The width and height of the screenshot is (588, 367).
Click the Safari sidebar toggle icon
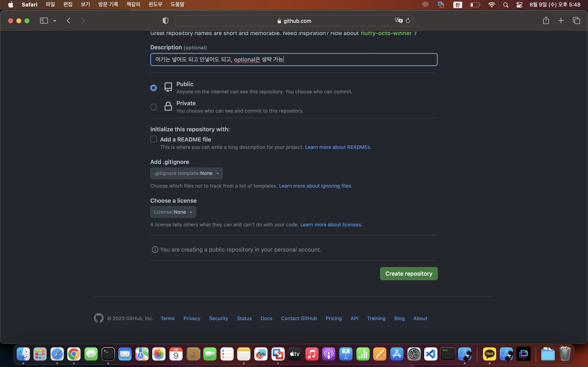pyautogui.click(x=44, y=21)
